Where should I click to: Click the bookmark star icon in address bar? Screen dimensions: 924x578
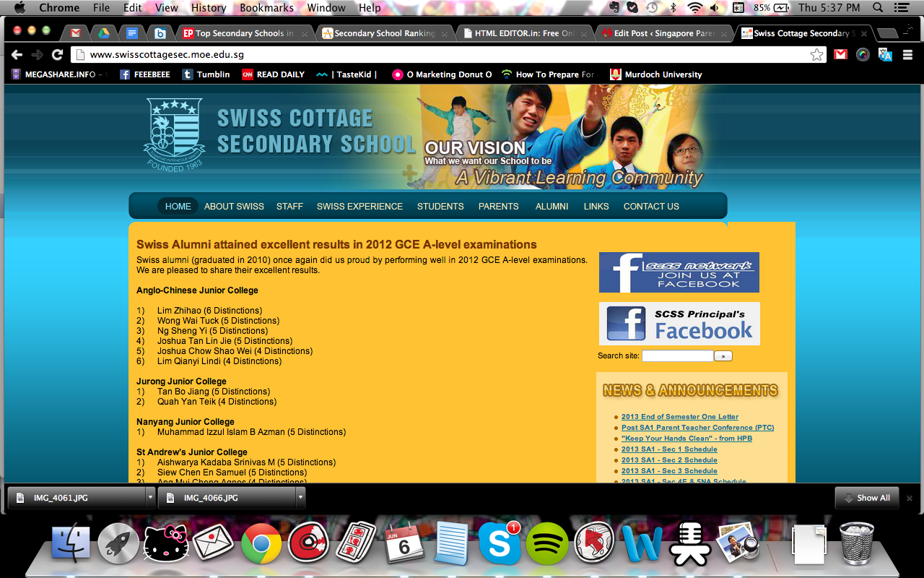(x=816, y=55)
